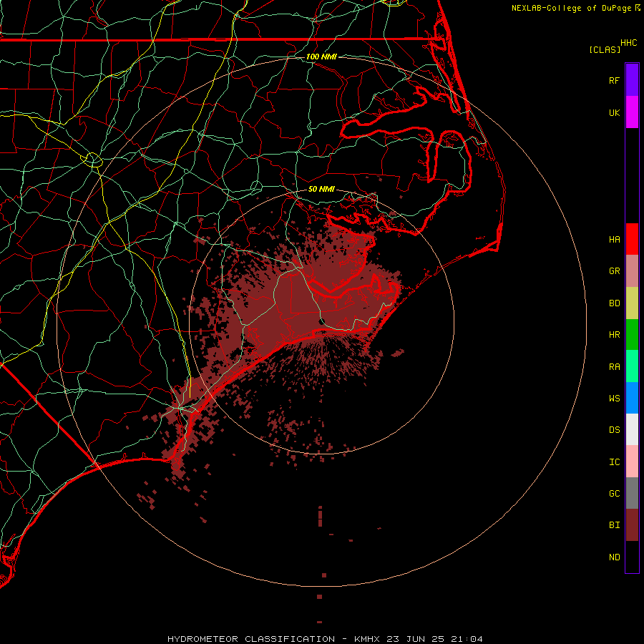Click the HR green legend swatch

[632, 334]
